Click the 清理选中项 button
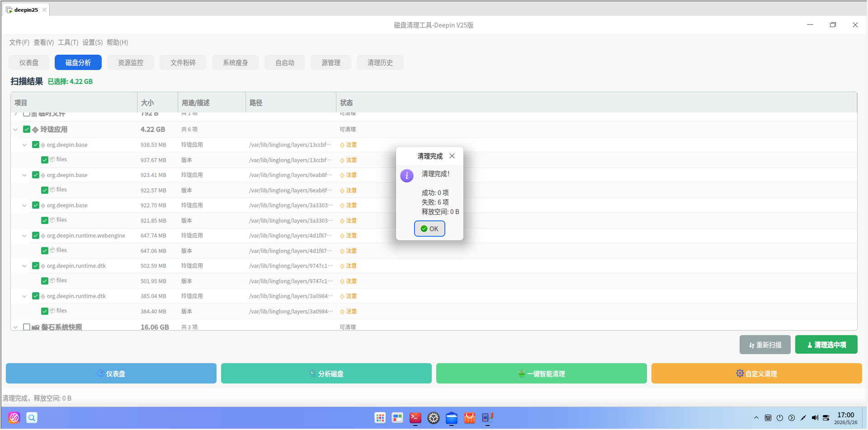 (x=826, y=345)
